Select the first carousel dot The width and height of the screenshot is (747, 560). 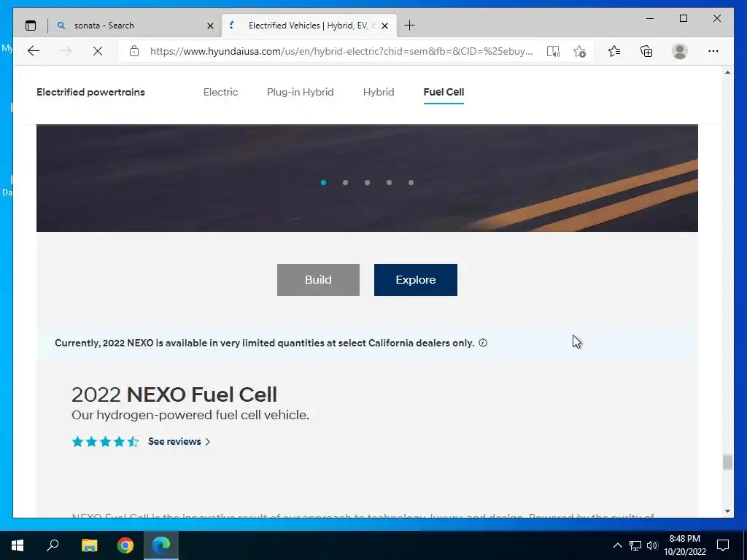point(323,182)
